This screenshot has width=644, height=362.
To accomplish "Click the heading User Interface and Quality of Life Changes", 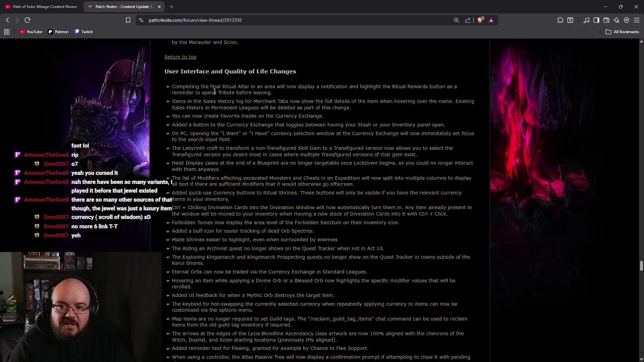I will pyautogui.click(x=230, y=71).
